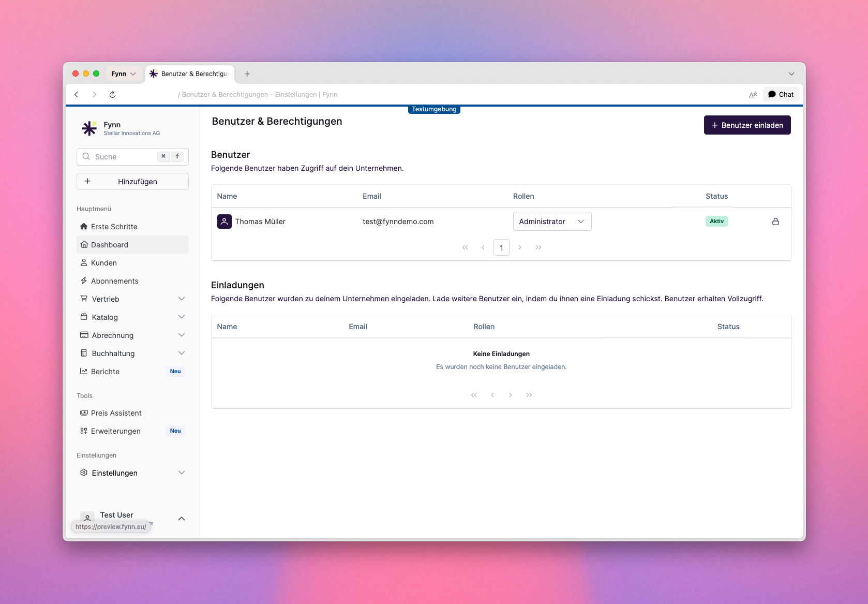Open Preis Assistent in the sidebar
The width and height of the screenshot is (868, 604).
point(132,413)
